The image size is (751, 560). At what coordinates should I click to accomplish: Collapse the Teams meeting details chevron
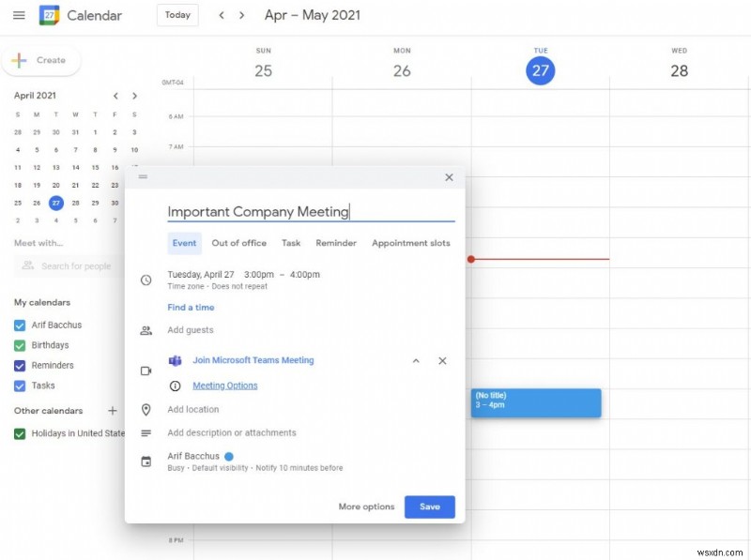click(x=417, y=360)
